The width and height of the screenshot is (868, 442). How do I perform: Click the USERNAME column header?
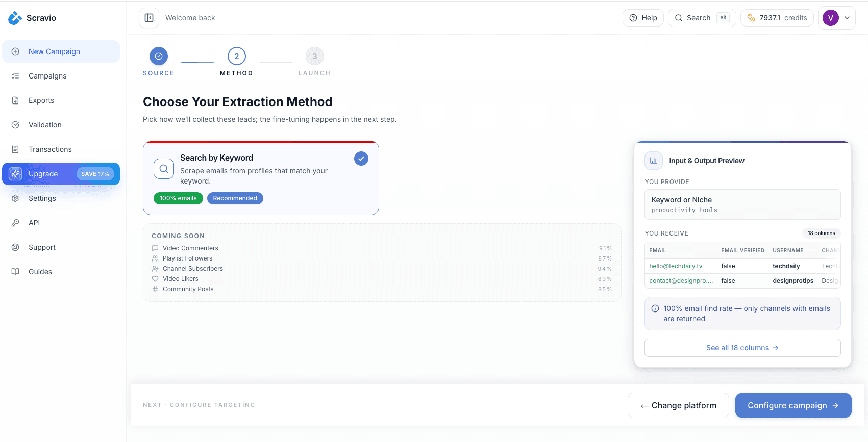(x=788, y=250)
